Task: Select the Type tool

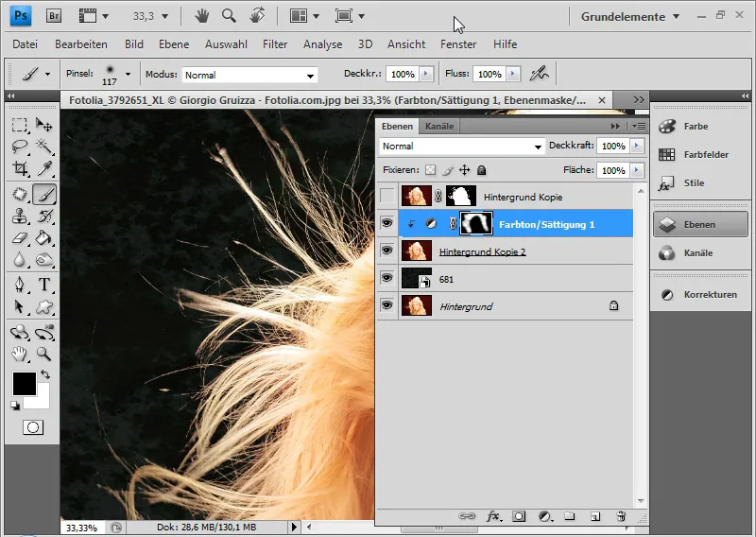Action: pyautogui.click(x=44, y=285)
